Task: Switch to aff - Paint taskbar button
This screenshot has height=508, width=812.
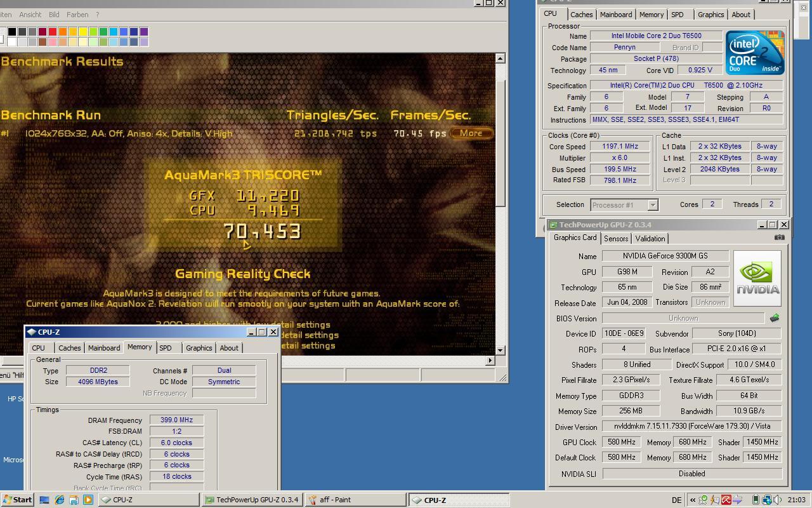Action: pyautogui.click(x=355, y=500)
